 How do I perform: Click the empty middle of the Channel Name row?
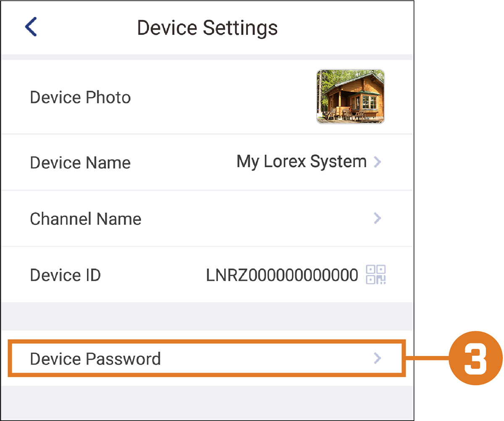click(x=256, y=218)
